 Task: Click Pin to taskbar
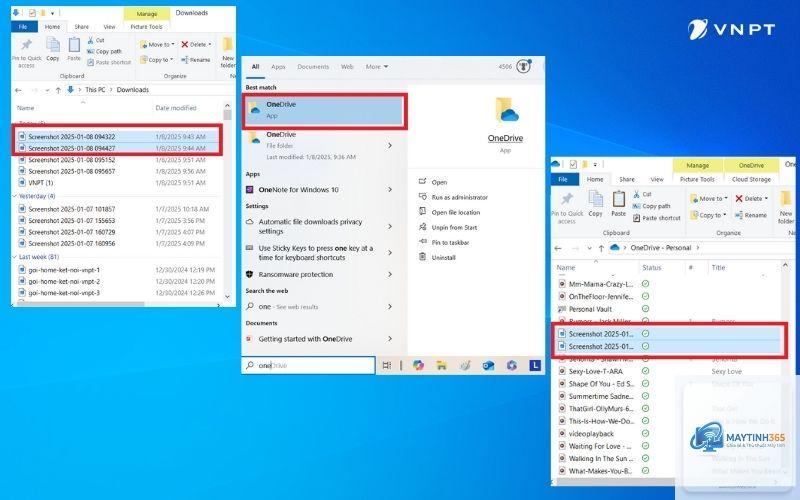coord(450,243)
